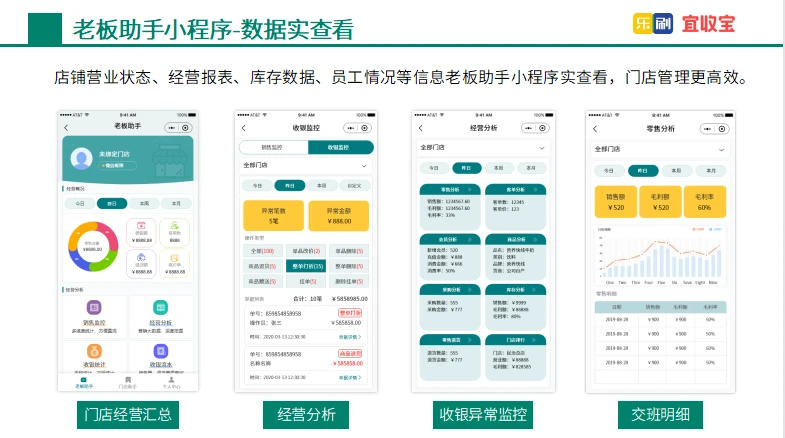Select 今日 filter in 零售分析 screen

pyautogui.click(x=611, y=171)
